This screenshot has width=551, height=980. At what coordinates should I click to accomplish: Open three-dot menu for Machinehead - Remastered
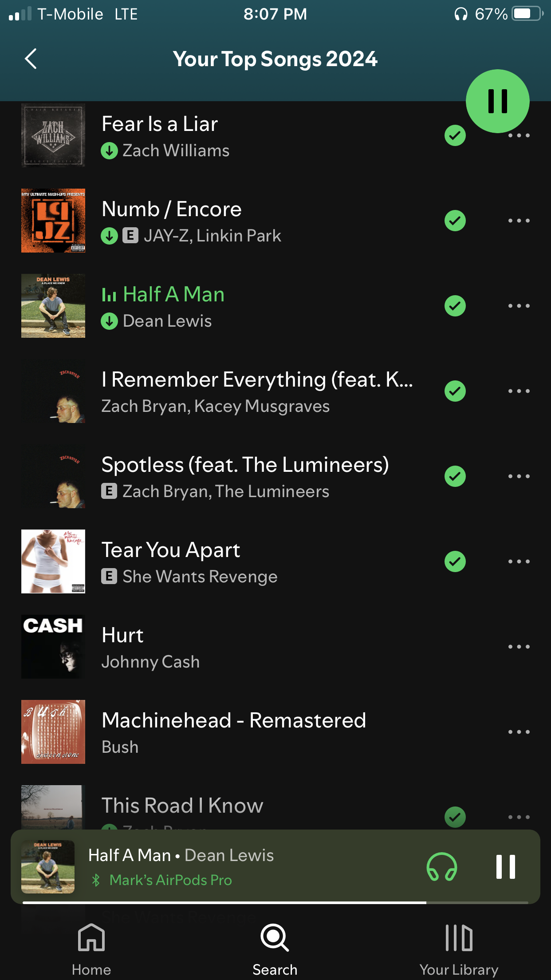click(x=519, y=732)
